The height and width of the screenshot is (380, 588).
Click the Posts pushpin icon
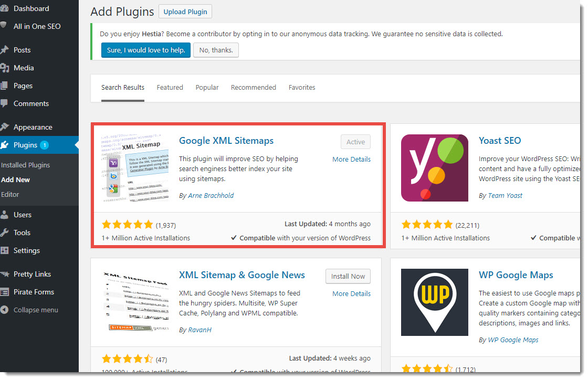(x=5, y=50)
